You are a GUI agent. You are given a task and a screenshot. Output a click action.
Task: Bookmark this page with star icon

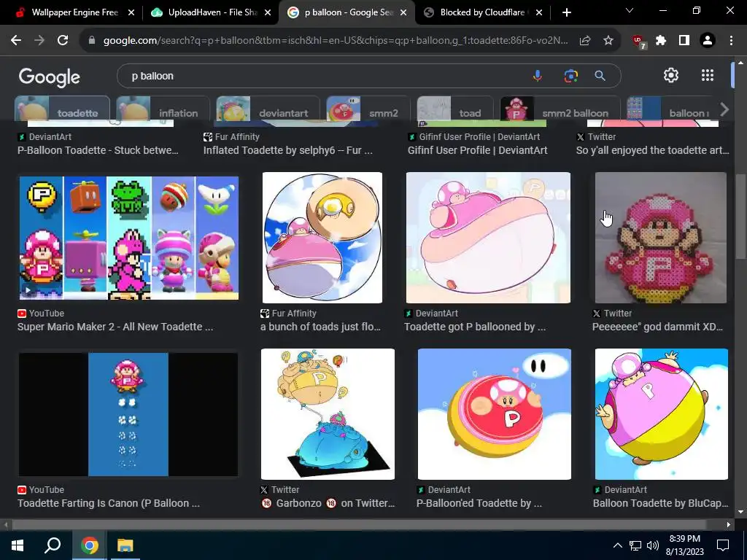coord(608,41)
